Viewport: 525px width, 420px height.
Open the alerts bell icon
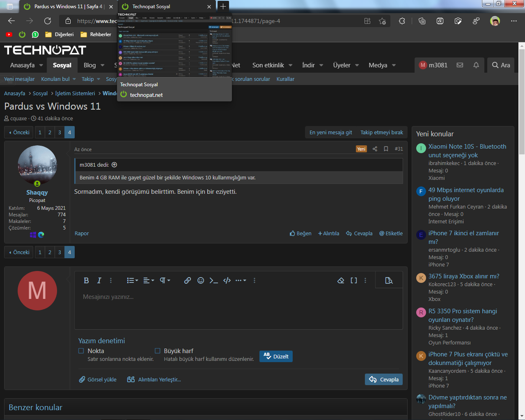(476, 65)
